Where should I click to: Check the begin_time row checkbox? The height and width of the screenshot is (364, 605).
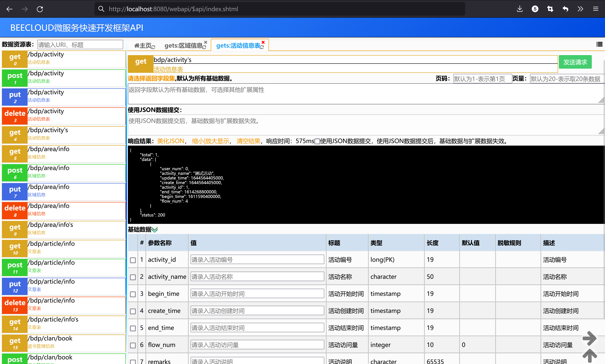pos(133,294)
